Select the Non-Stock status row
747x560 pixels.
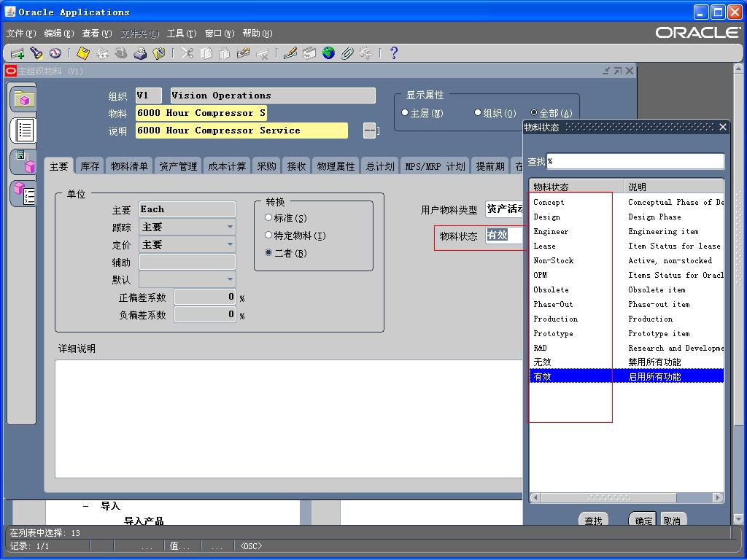point(627,260)
